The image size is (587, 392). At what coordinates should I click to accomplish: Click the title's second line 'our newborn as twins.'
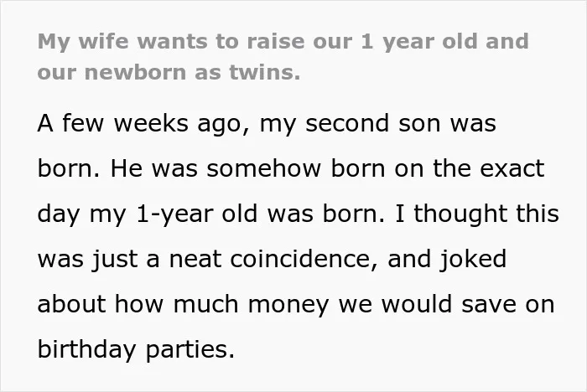tap(169, 72)
